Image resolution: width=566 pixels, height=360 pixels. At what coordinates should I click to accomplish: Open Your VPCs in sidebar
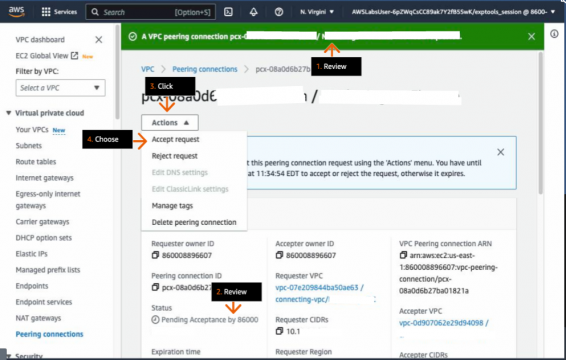(32, 130)
